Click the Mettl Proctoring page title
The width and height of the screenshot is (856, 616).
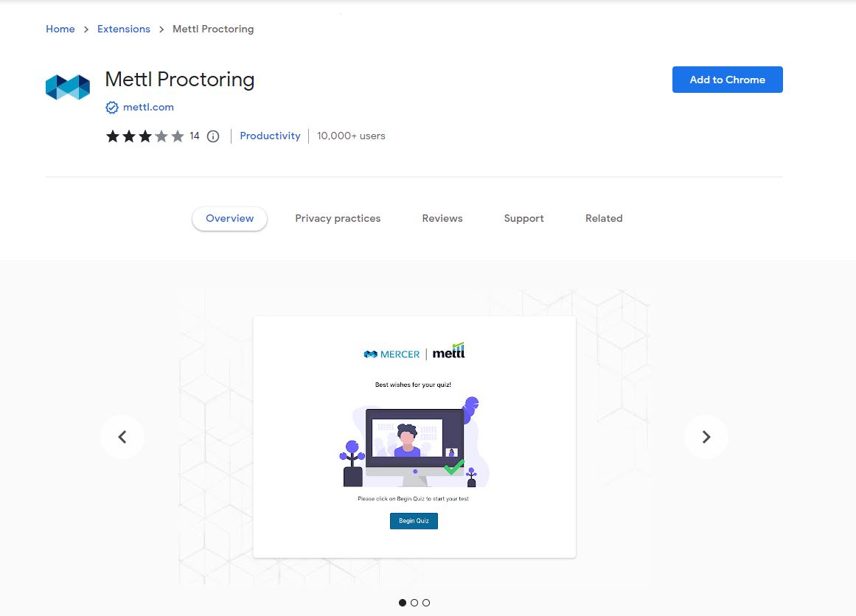tap(180, 80)
